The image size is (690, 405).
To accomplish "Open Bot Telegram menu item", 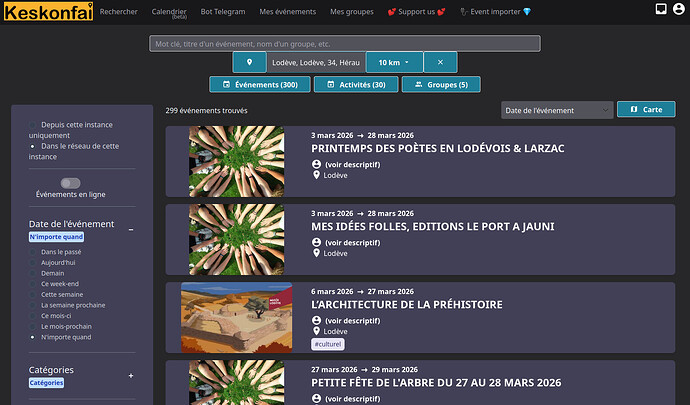I will (223, 11).
